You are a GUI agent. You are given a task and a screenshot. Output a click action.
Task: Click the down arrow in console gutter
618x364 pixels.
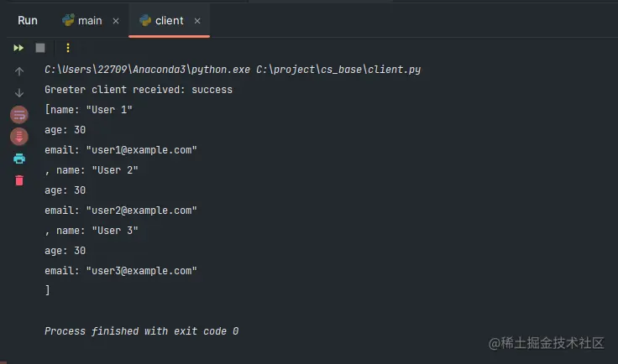tap(19, 93)
